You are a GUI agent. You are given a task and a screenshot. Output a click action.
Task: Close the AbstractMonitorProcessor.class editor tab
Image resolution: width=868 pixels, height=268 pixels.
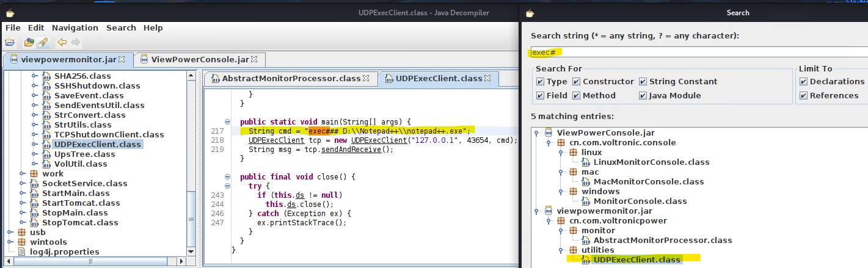coord(366,79)
